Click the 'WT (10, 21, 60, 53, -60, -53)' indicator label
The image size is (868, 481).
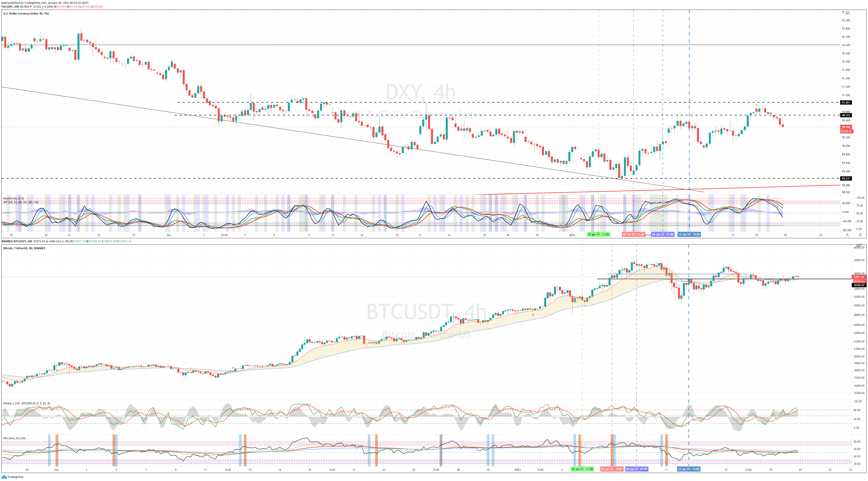(21, 202)
